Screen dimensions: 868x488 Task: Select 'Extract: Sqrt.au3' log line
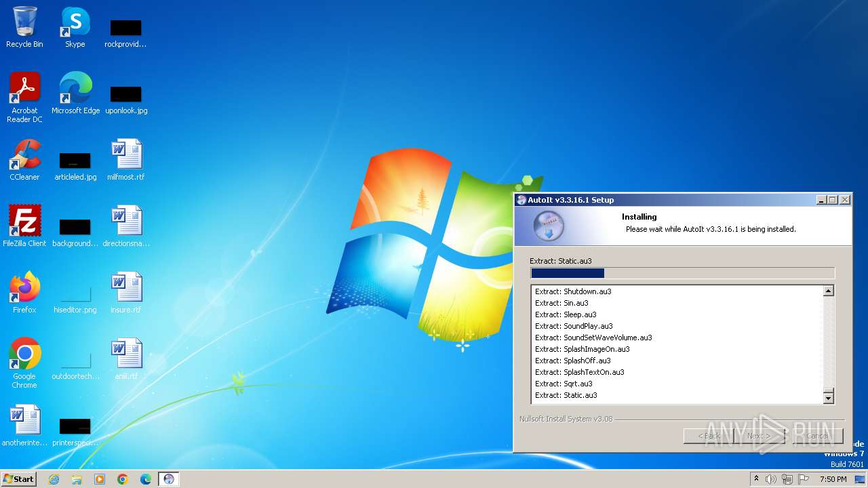564,384
